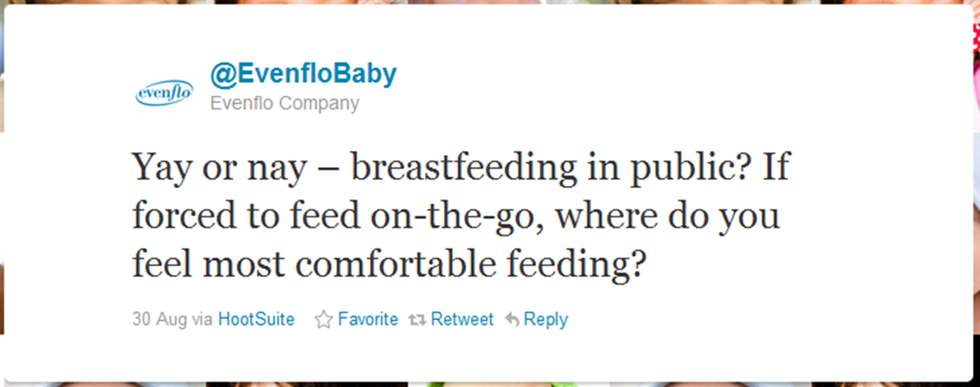
Task: View tweet permalink via 30 Aug timestamp
Action: (159, 320)
